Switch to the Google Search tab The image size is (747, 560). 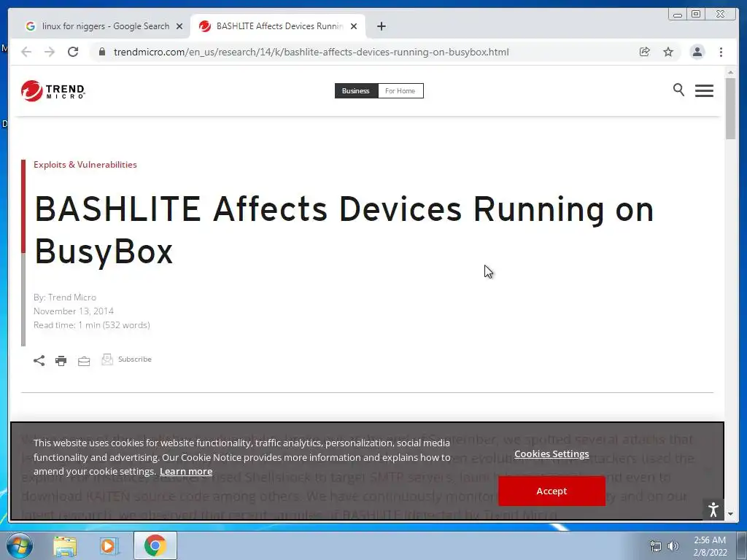pos(104,26)
